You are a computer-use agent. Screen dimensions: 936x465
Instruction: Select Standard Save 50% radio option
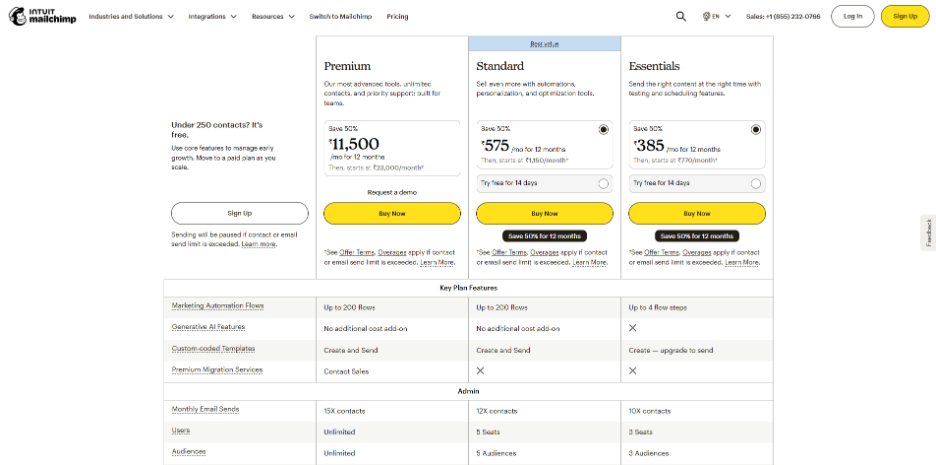(604, 130)
